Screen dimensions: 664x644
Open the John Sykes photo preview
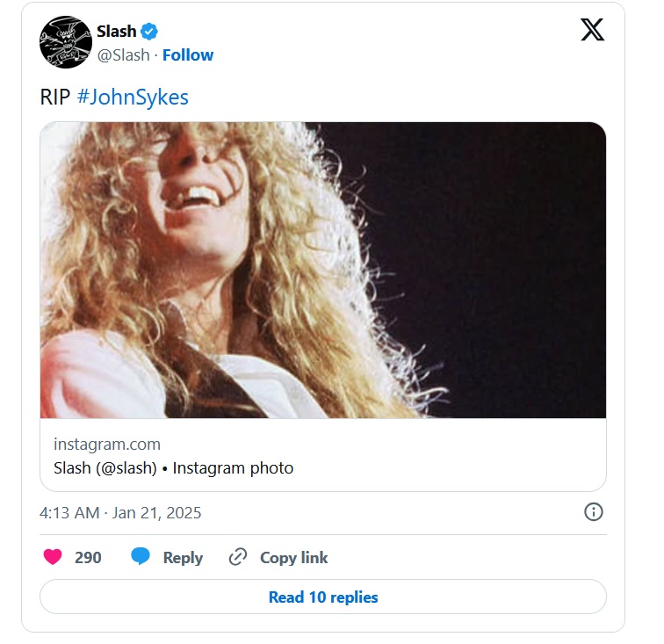pos(323,270)
